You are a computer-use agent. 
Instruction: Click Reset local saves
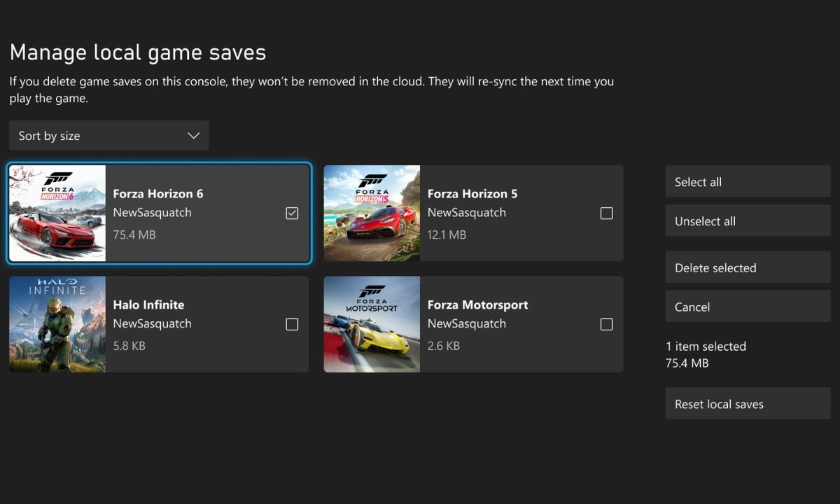tap(748, 404)
